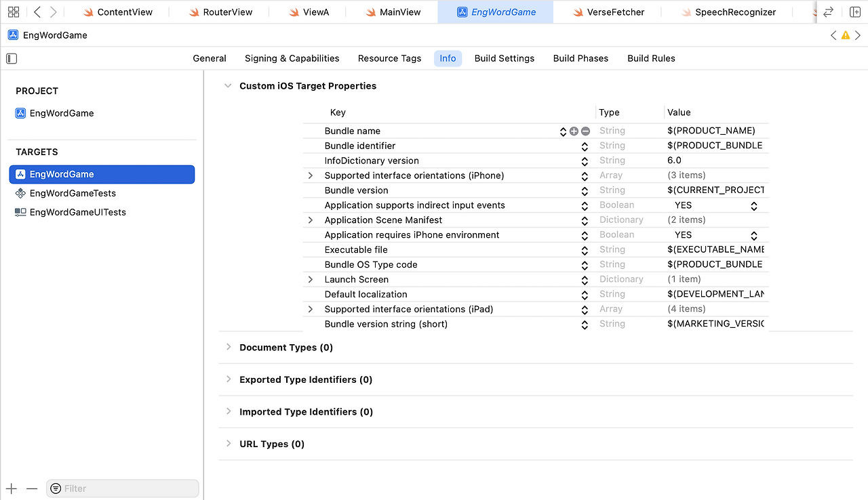Image resolution: width=868 pixels, height=500 pixels.
Task: Open the Build Rules tab
Action: [x=651, y=58]
